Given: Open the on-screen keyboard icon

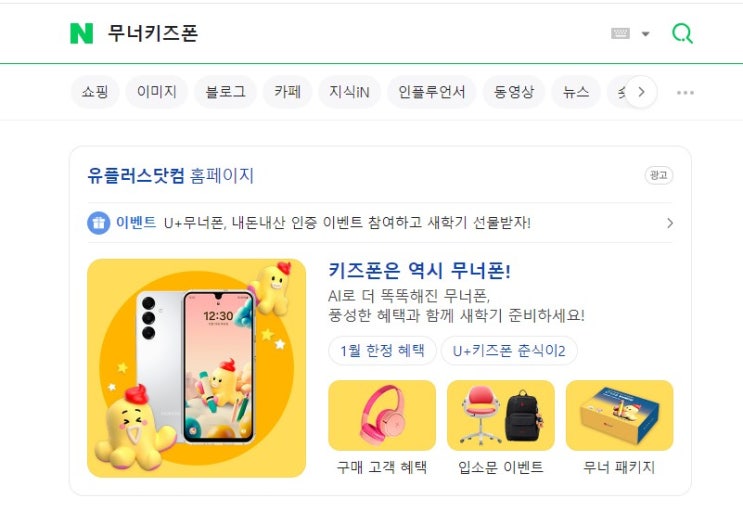Looking at the screenshot, I should click(x=620, y=34).
